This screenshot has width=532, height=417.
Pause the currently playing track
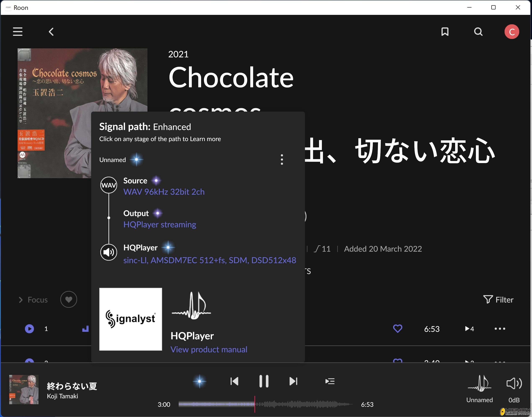[264, 381]
